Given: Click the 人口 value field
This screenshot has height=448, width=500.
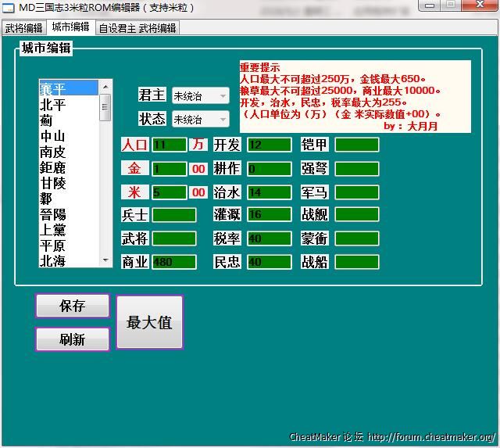Looking at the screenshot, I should click(170, 145).
